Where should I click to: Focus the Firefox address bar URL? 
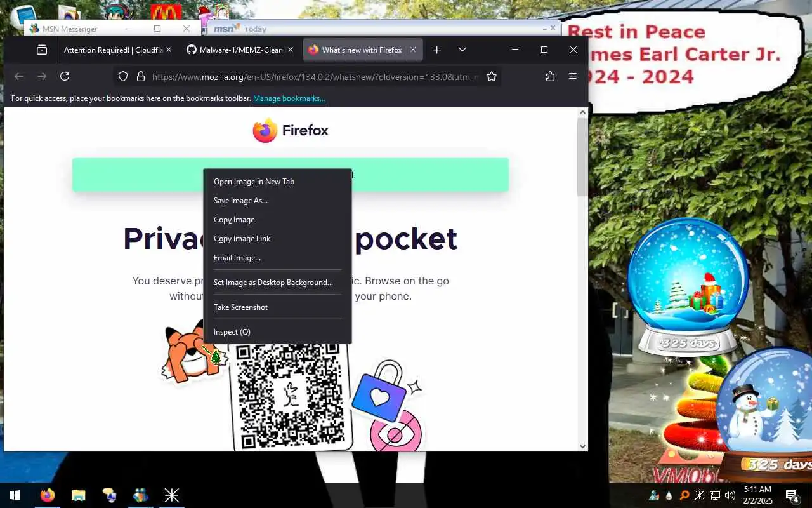[x=314, y=77]
